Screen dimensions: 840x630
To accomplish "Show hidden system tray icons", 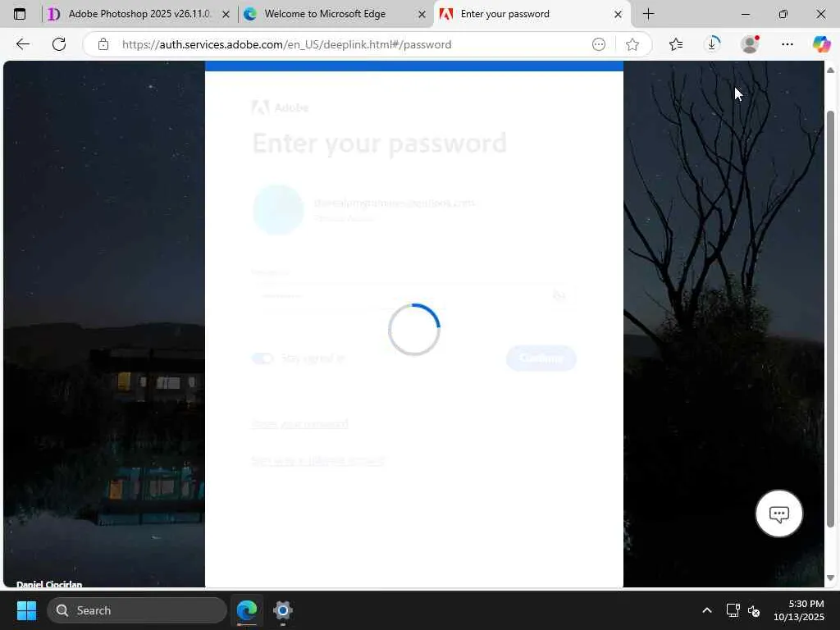I will click(x=706, y=610).
